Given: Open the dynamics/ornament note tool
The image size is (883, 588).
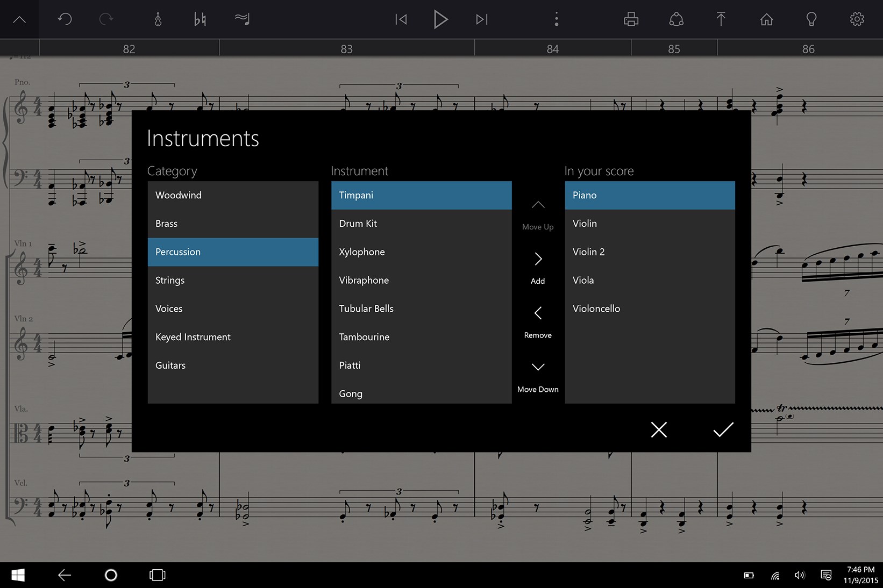Looking at the screenshot, I should click(x=243, y=19).
